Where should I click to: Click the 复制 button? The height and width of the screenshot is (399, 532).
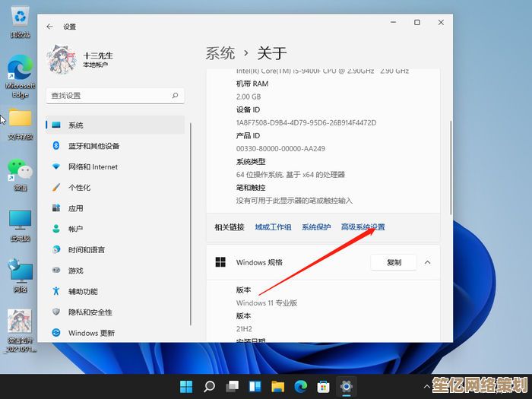pos(394,262)
